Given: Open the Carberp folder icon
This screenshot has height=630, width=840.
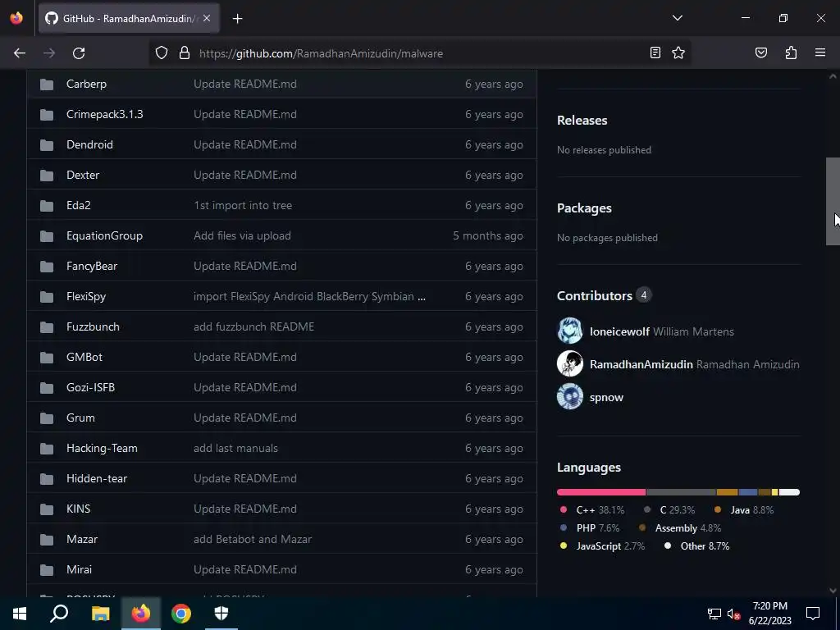Looking at the screenshot, I should tap(47, 84).
